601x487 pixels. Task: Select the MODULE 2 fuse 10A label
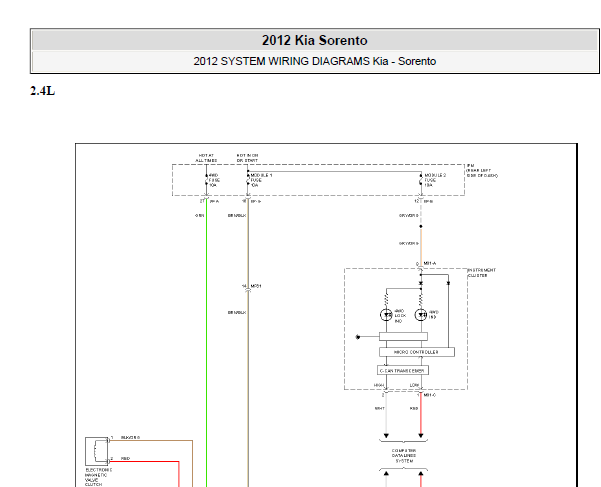[x=435, y=180]
